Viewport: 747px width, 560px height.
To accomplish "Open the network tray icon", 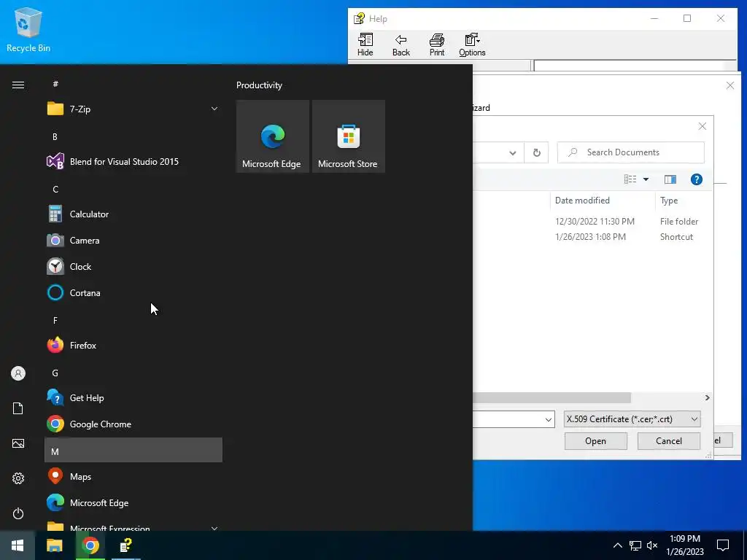I will (x=635, y=545).
